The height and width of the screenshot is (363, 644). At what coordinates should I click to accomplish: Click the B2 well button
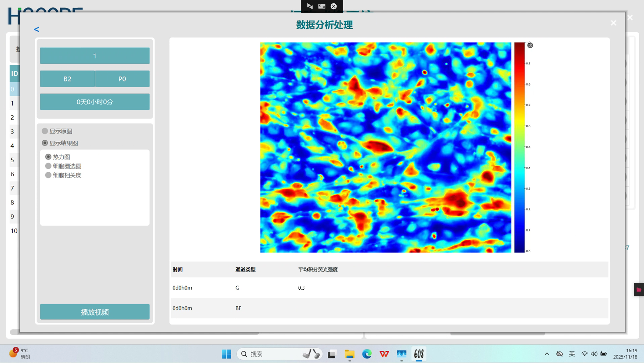67,79
